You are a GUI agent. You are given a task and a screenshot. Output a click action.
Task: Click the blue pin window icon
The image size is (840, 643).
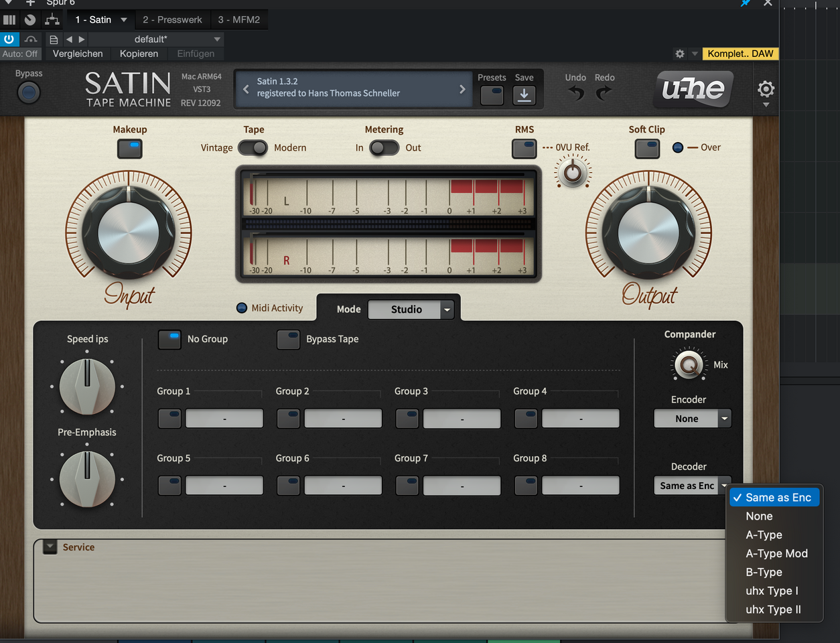746,3
